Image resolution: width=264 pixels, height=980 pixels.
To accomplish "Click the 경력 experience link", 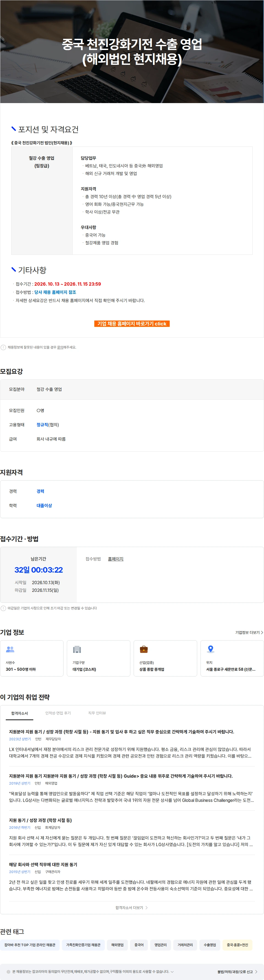I will (x=40, y=491).
